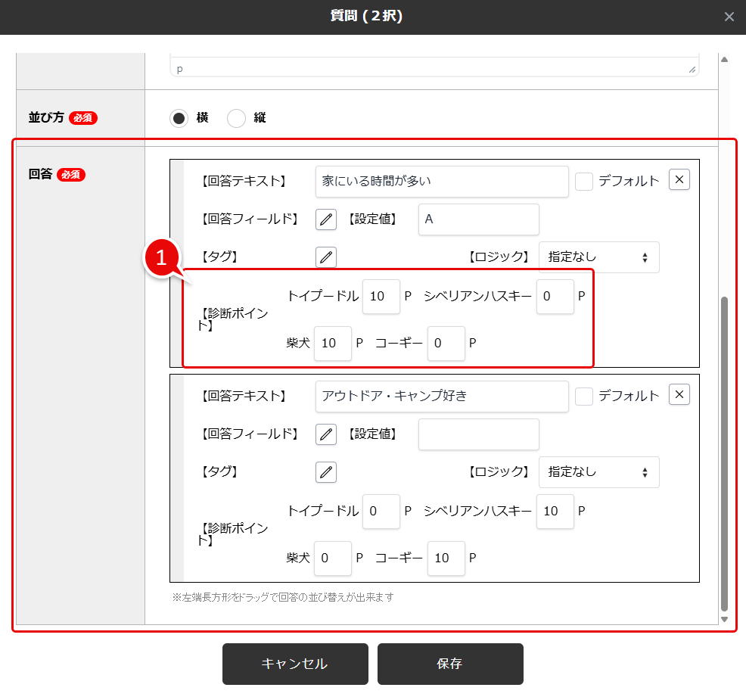This screenshot has height=700, width=746.
Task: Open the ロジック dropdown of the first answer
Action: 598,257
